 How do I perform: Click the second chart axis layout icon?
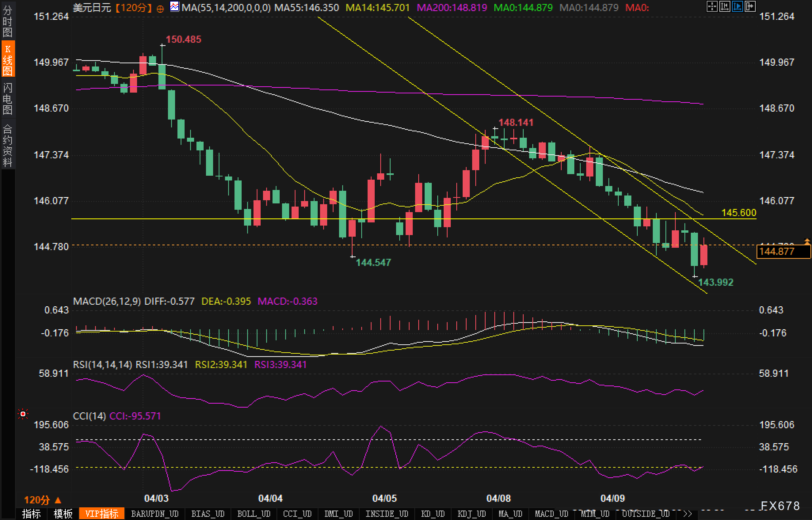point(724,6)
